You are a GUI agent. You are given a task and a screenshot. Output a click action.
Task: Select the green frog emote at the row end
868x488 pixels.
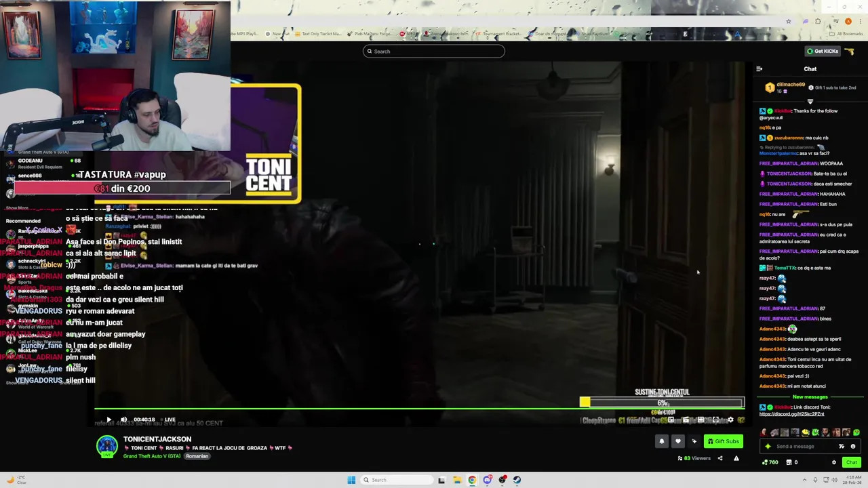tap(856, 432)
